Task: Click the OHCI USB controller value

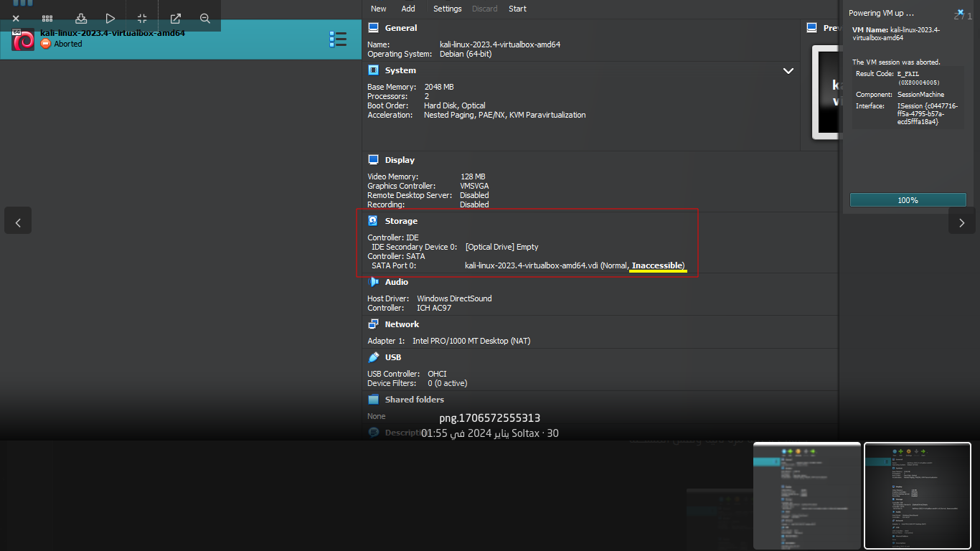Action: pyautogui.click(x=437, y=374)
